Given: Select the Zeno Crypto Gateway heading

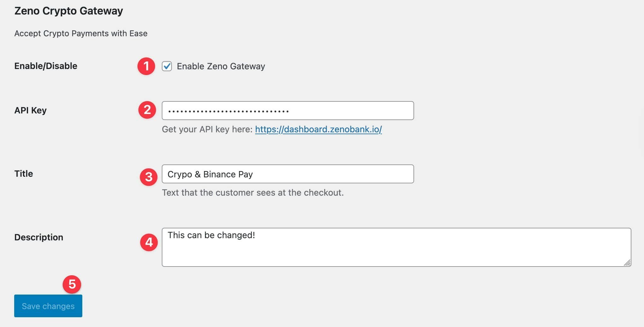Looking at the screenshot, I should tap(68, 10).
